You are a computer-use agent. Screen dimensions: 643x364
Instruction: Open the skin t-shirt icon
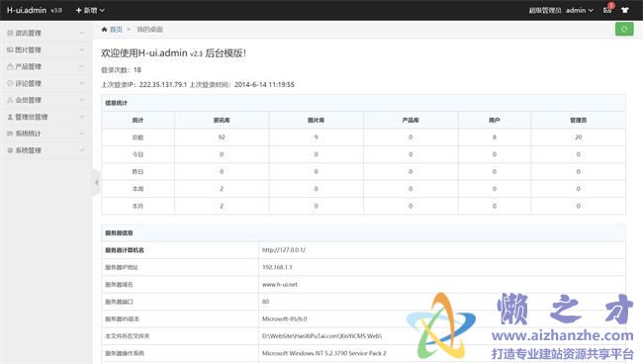[625, 10]
